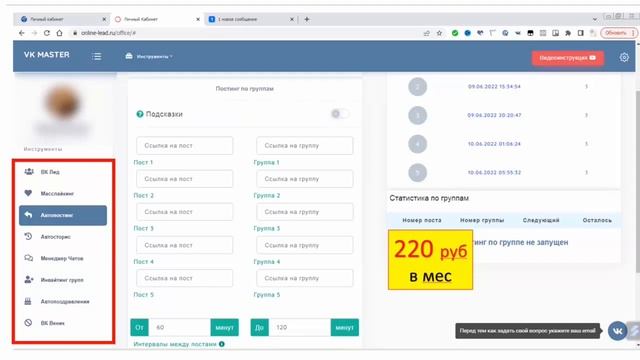
Task: Focus the Группа 4 Ссылка на группу field
Action: tap(304, 245)
